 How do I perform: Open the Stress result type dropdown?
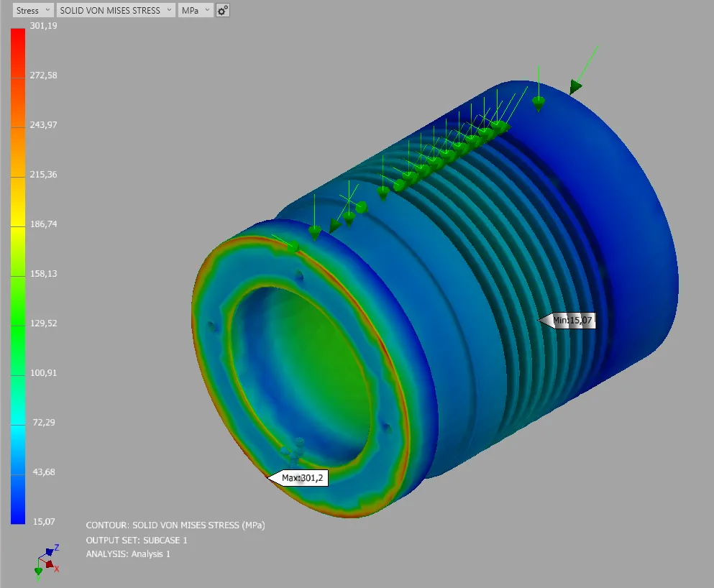coord(32,10)
